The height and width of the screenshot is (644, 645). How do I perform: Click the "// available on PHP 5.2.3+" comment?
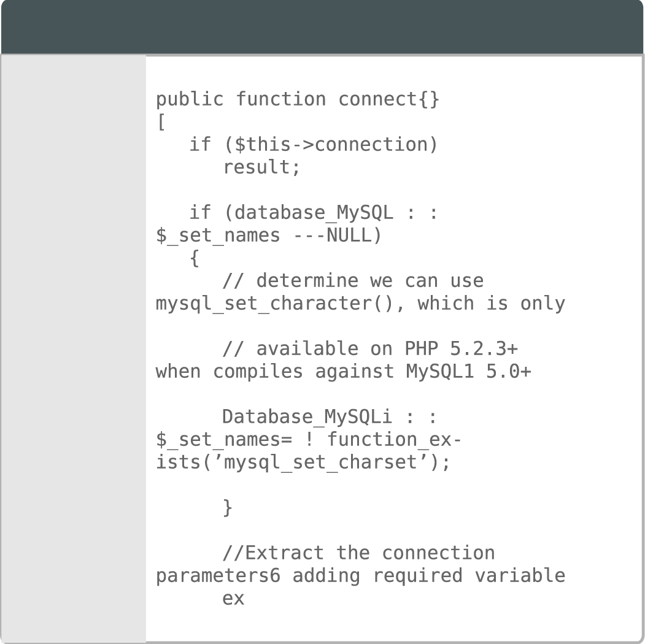369,349
